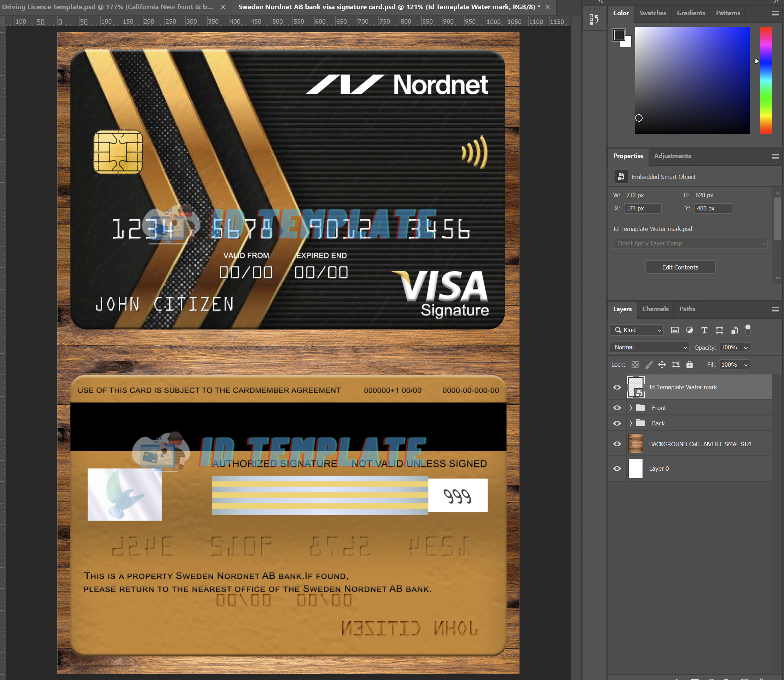Click the Fill 100% field

(x=730, y=365)
